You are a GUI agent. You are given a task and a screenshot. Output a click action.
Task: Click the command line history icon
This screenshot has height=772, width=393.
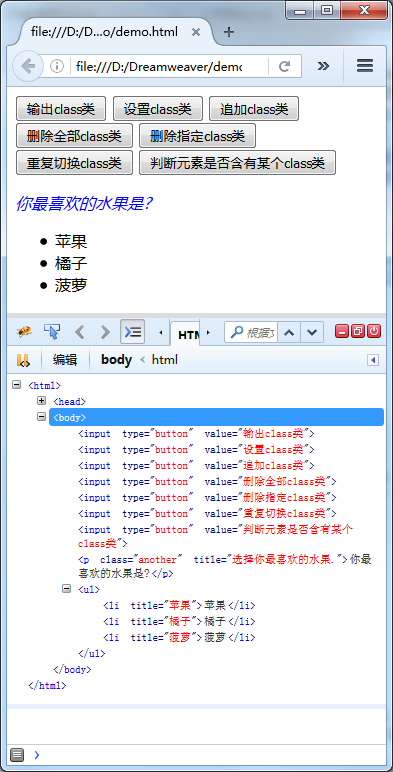click(x=17, y=754)
